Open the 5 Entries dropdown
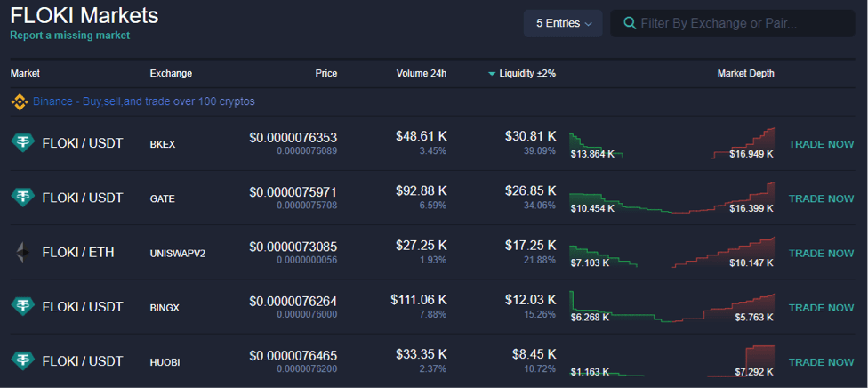 (563, 23)
